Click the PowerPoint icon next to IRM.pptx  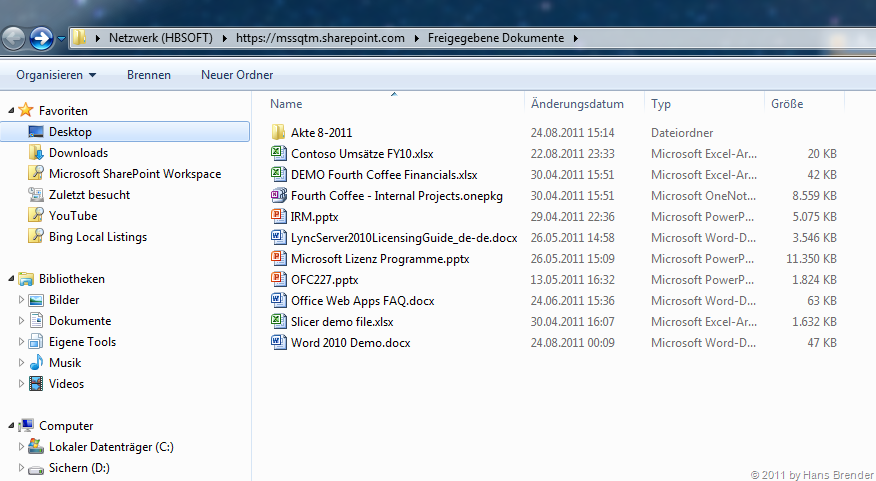click(279, 216)
